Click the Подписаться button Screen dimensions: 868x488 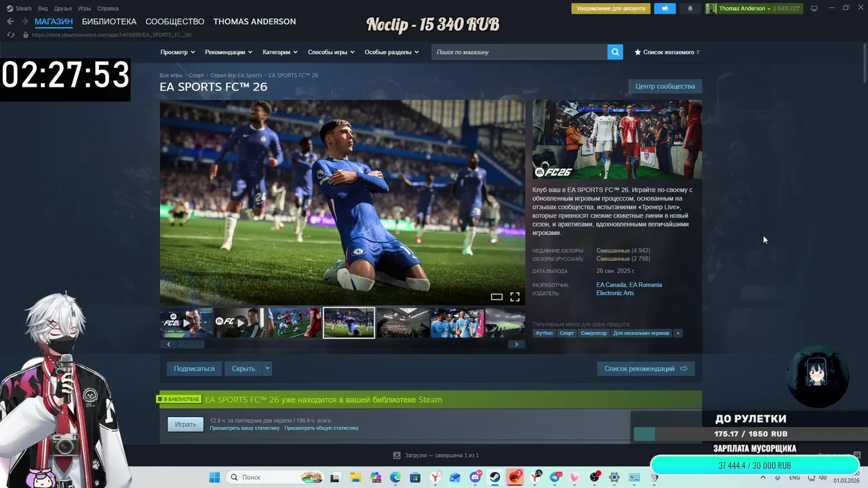click(194, 369)
